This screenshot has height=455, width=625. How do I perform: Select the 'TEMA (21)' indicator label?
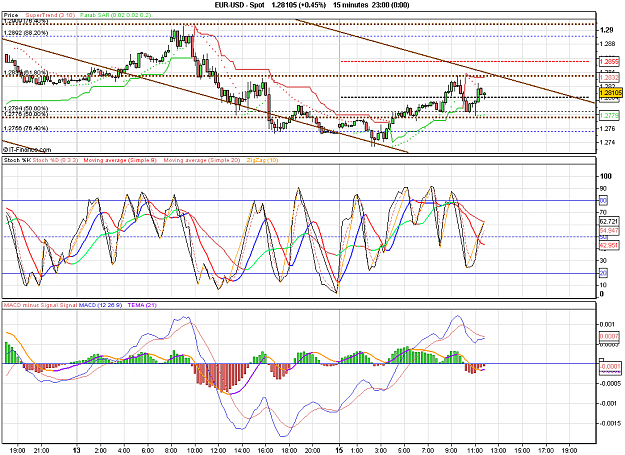(142, 305)
